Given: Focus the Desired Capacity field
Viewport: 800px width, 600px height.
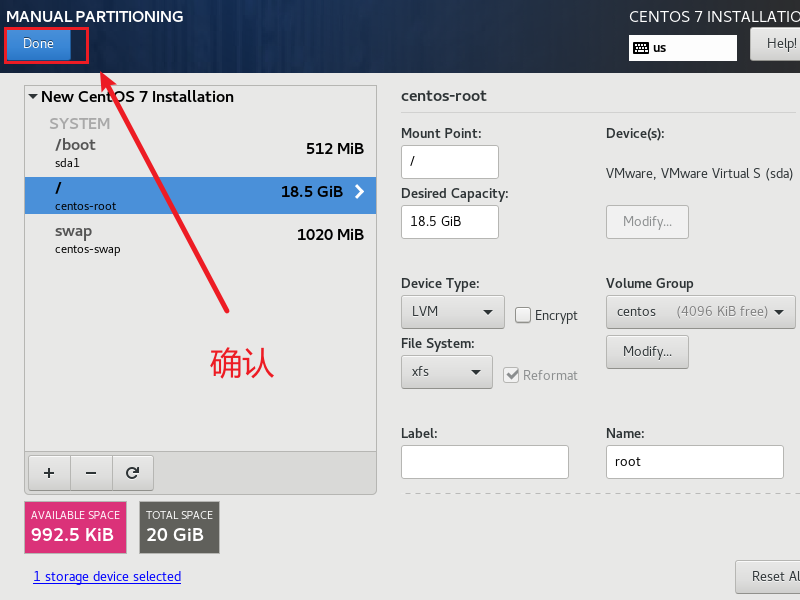Looking at the screenshot, I should [449, 222].
